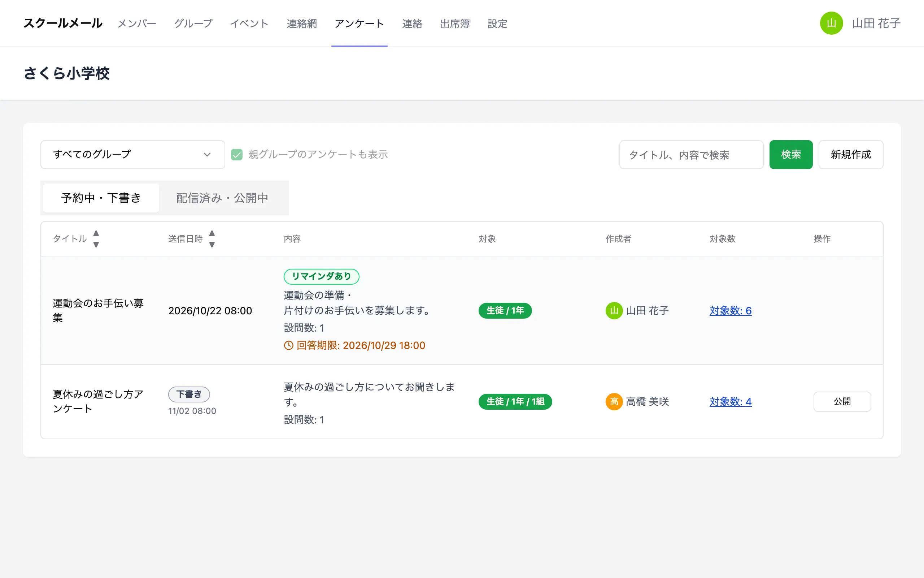Click 回答期限: 2026/10/29 18:00 text
Screen dimensions: 924x578
click(x=361, y=346)
